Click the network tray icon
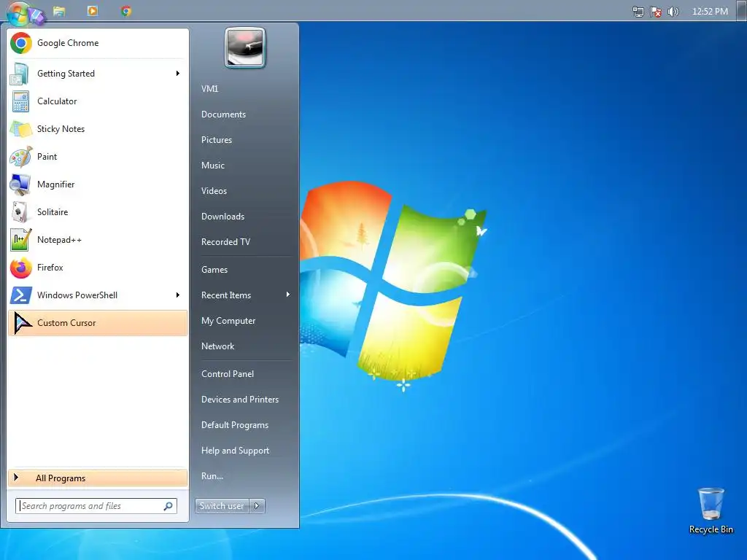The width and height of the screenshot is (747, 560). 638,12
